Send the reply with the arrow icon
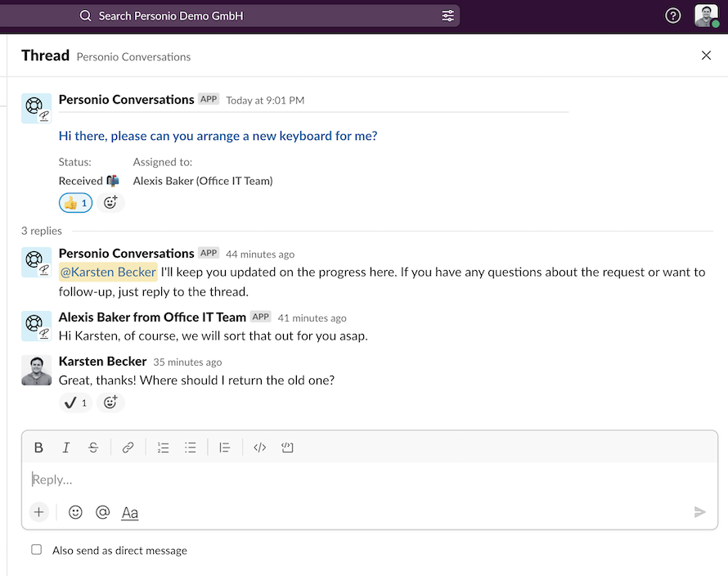This screenshot has height=576, width=728. (x=699, y=512)
